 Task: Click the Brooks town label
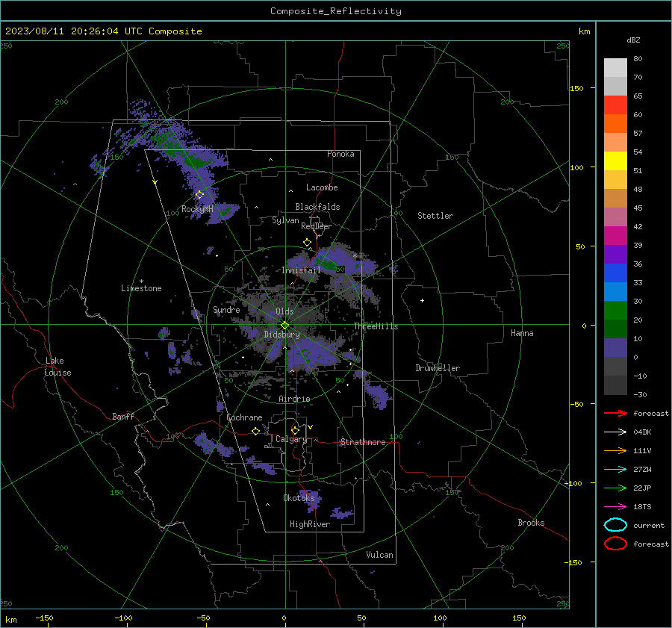(531, 523)
